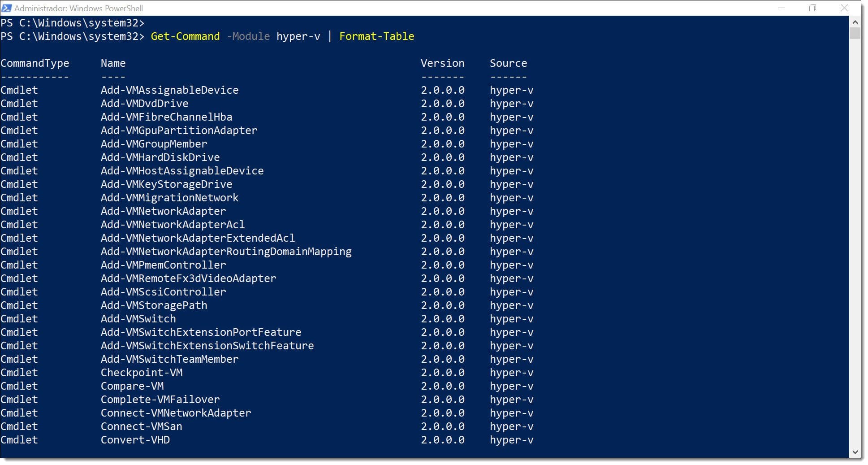Click the Connect-VMNetworkAdapter entry
This screenshot has width=868, height=465.
pyautogui.click(x=176, y=413)
